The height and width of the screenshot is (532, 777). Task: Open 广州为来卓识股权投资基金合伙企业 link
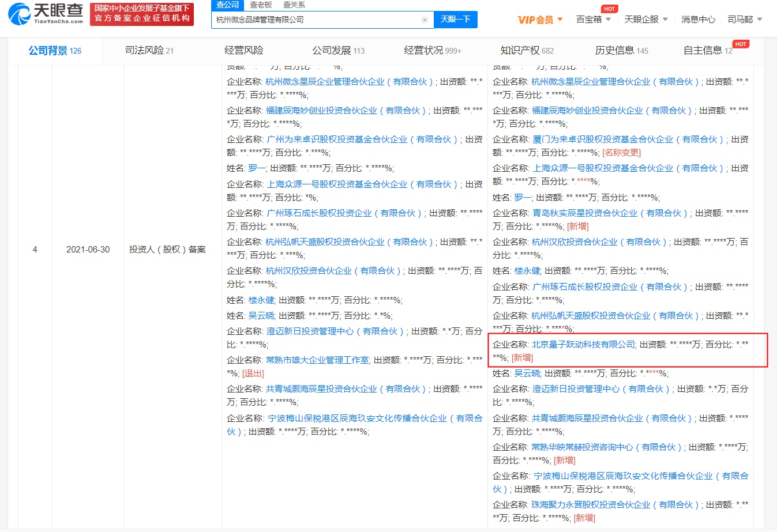362,139
